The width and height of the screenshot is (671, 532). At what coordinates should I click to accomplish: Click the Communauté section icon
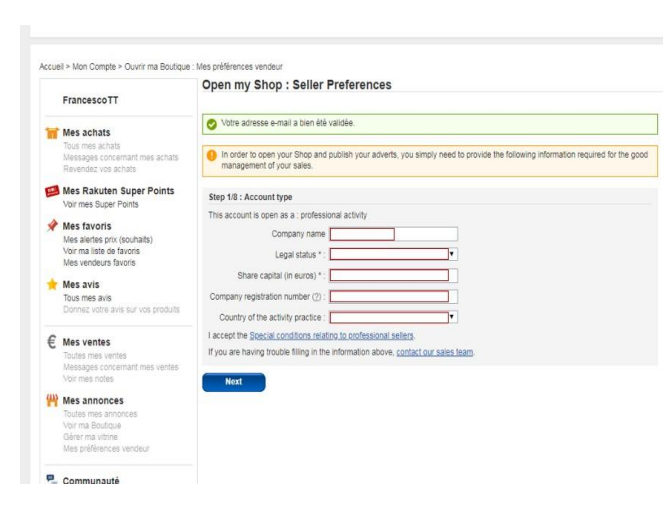point(50,479)
